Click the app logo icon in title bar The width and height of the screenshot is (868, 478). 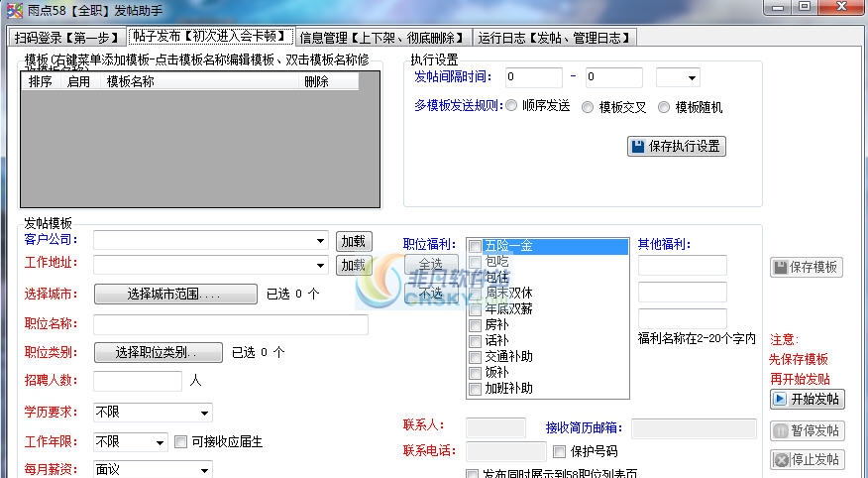coord(14,9)
